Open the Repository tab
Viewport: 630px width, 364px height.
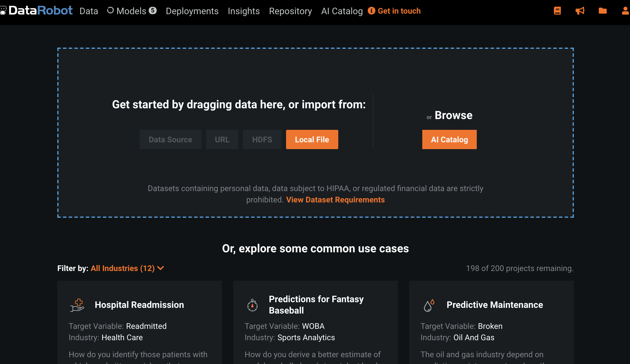tap(290, 11)
